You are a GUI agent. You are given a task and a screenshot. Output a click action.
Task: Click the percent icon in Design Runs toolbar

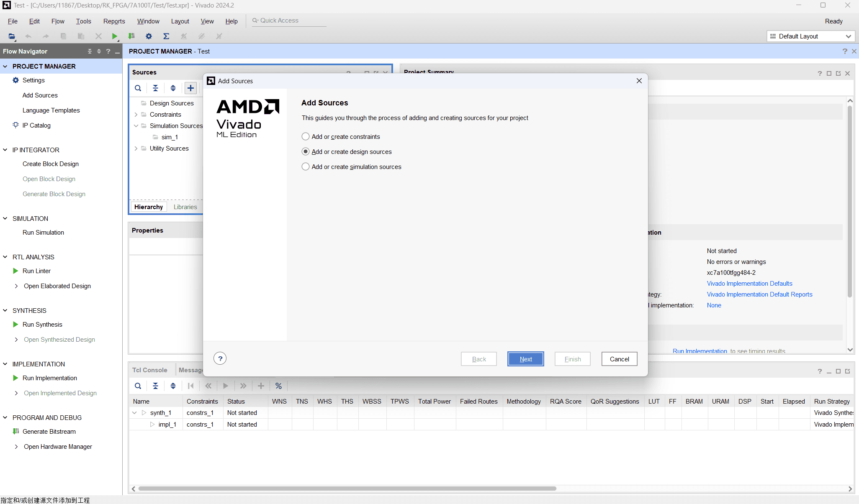click(278, 386)
